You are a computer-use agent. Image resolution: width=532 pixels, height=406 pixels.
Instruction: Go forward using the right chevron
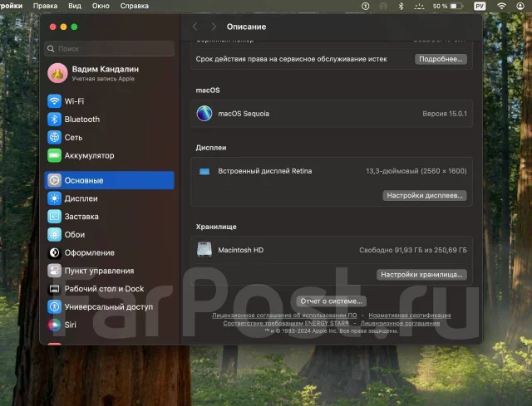[x=214, y=27]
